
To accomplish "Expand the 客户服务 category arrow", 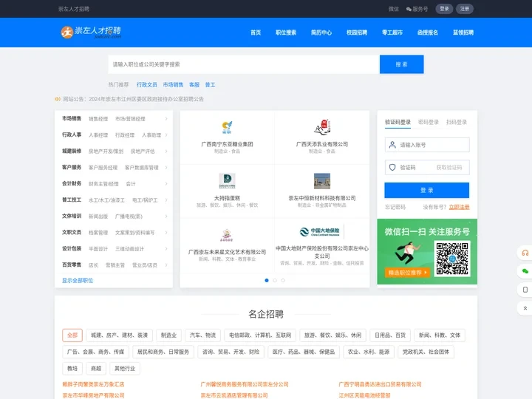I will coord(166,168).
